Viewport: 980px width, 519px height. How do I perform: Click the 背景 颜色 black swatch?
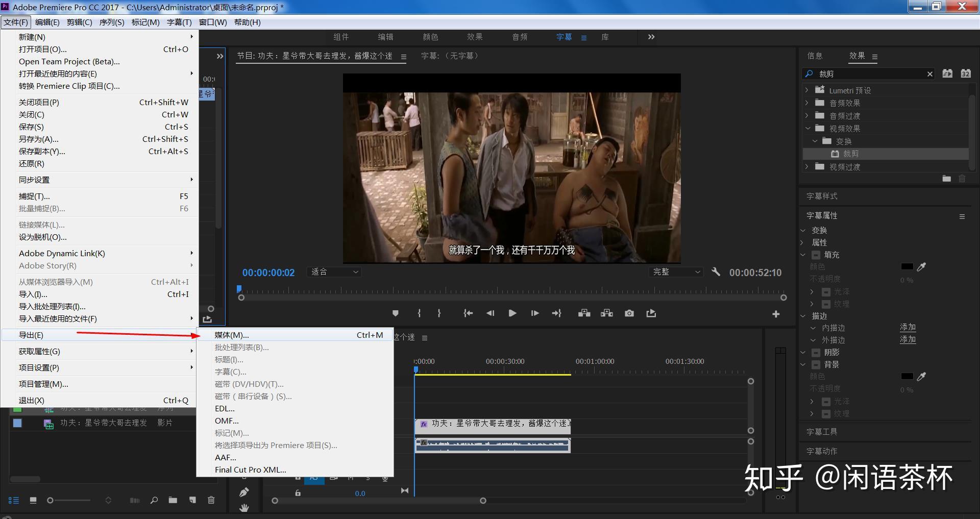click(907, 377)
